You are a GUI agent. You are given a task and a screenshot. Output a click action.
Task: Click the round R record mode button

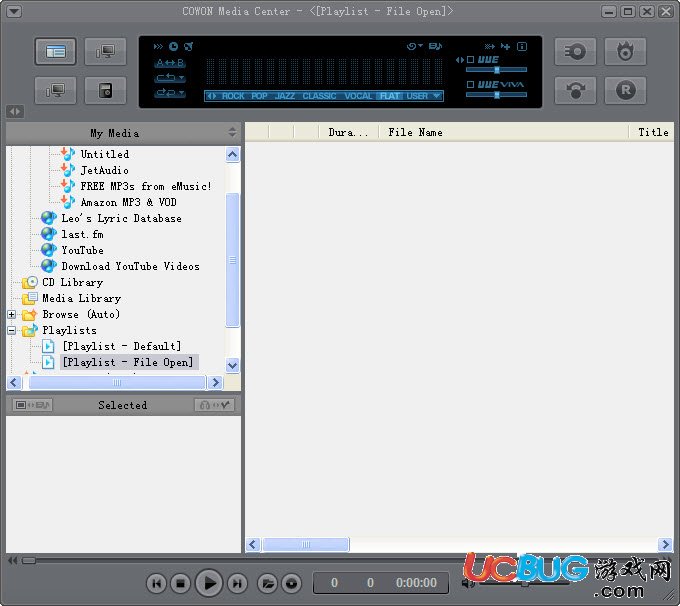tap(625, 90)
